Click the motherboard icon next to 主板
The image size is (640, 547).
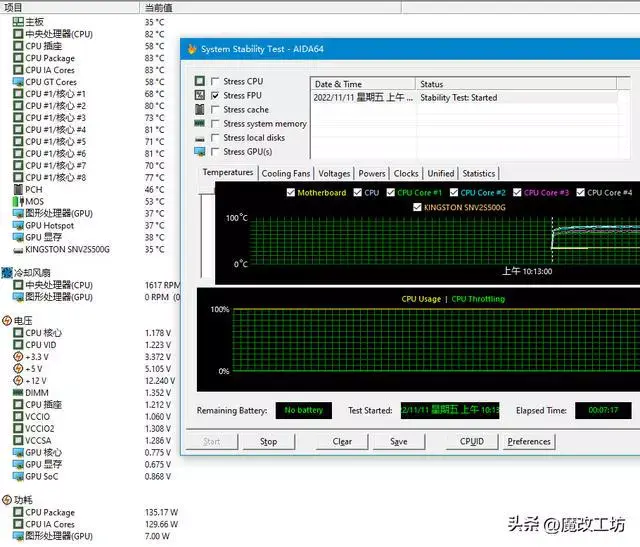[x=18, y=22]
